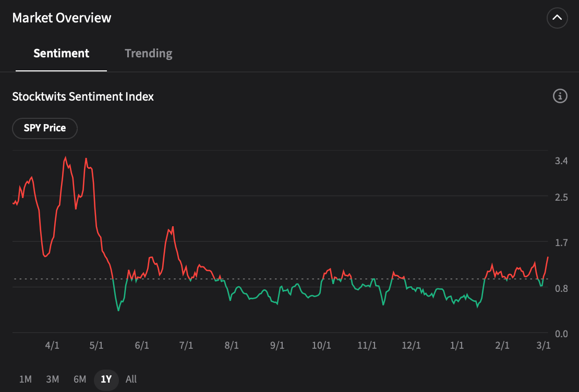Click the 8/1 date label on the axis
The width and height of the screenshot is (579, 392).
click(232, 345)
